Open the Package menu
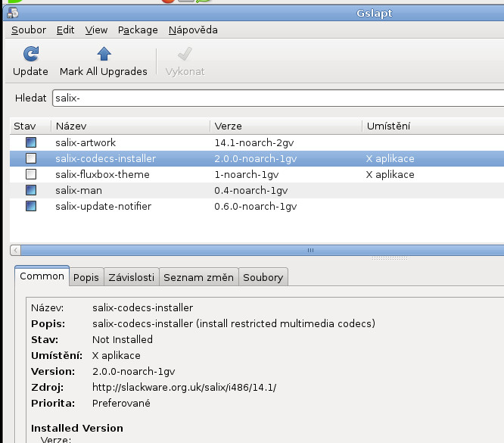The height and width of the screenshot is (443, 504). point(138,30)
